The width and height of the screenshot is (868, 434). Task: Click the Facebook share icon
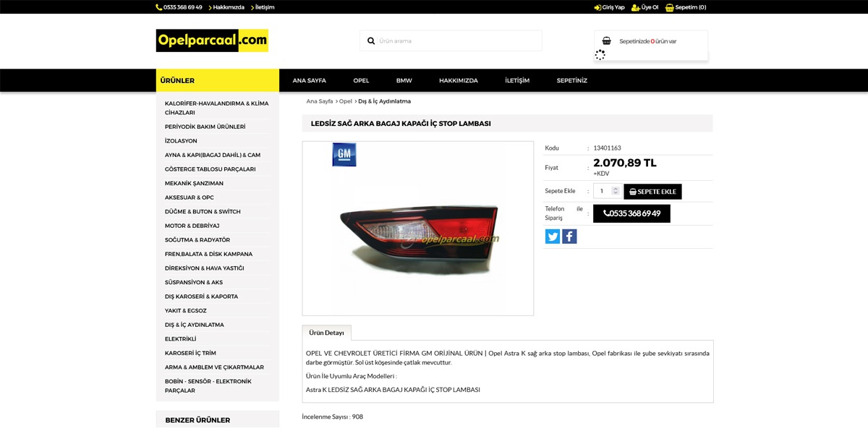click(x=569, y=237)
